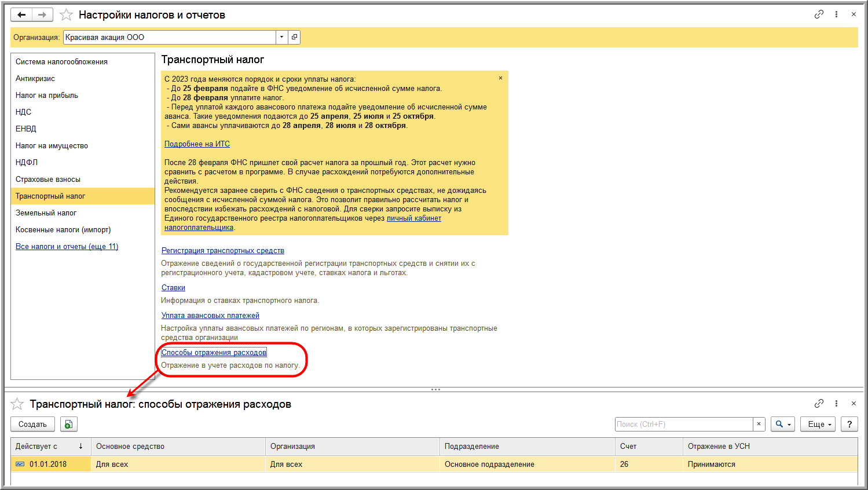Click the Основное средство column header
Image resolution: width=868 pixels, height=490 pixels.
click(x=178, y=446)
